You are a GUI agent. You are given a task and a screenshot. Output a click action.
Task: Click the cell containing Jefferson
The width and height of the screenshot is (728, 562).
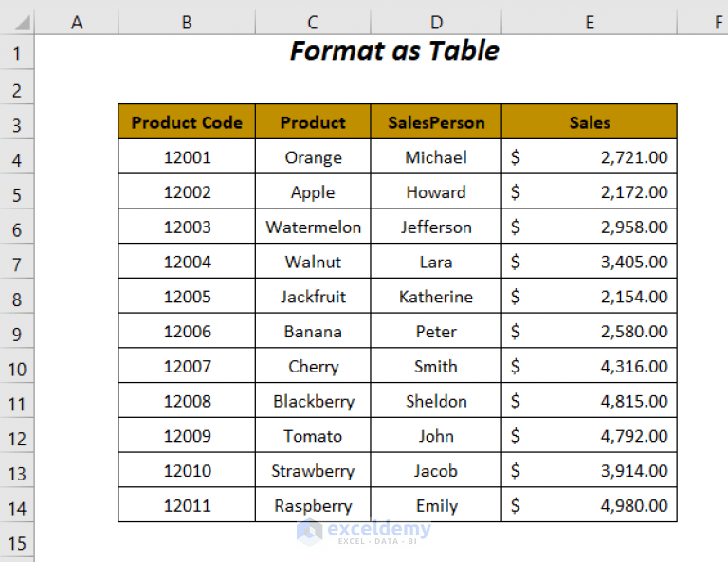tap(436, 227)
